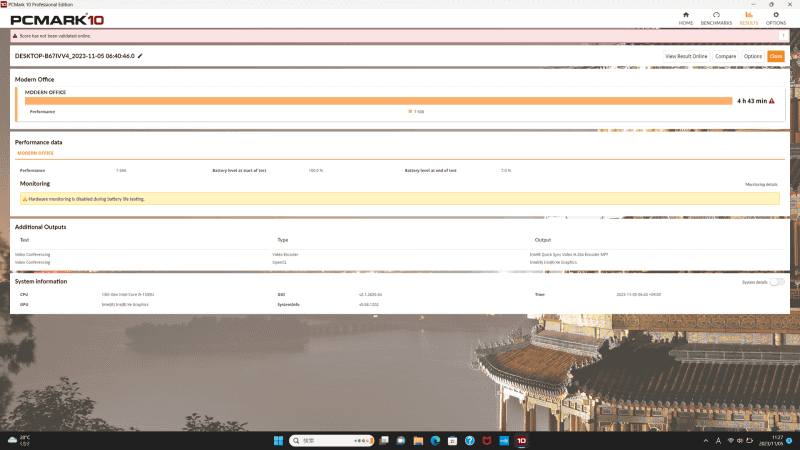The height and width of the screenshot is (450, 800).
Task: Click the warning icon in validation banner
Action: [x=15, y=36]
